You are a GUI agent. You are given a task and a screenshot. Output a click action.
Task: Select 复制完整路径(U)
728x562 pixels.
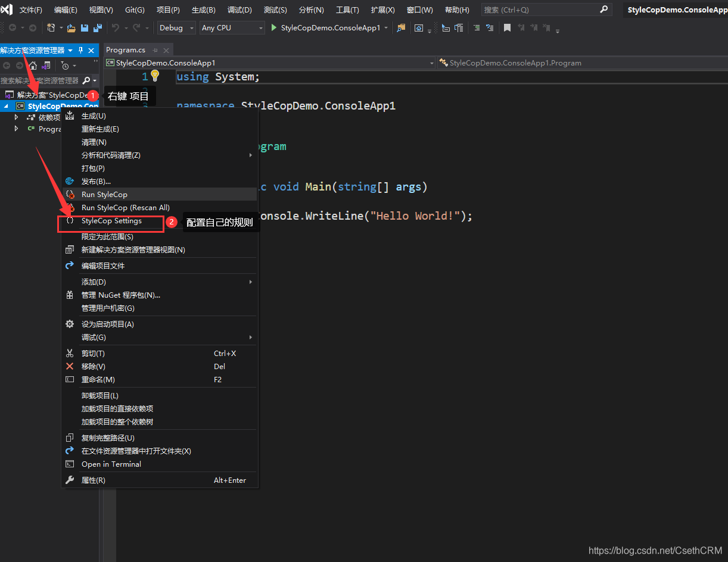[160, 438]
